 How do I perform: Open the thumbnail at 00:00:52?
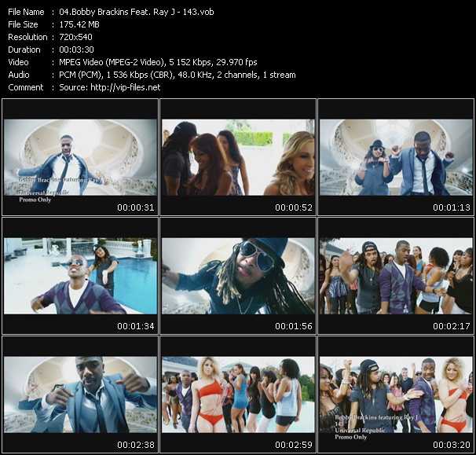[x=238, y=157]
